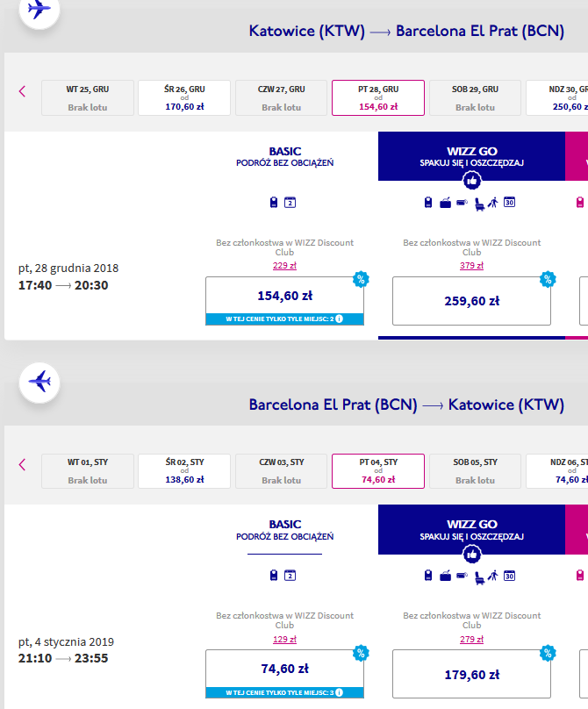This screenshot has height=709, width=588.
Task: Choose return WIZZ GO fare 179,60 zł
Action: pyautogui.click(x=472, y=674)
